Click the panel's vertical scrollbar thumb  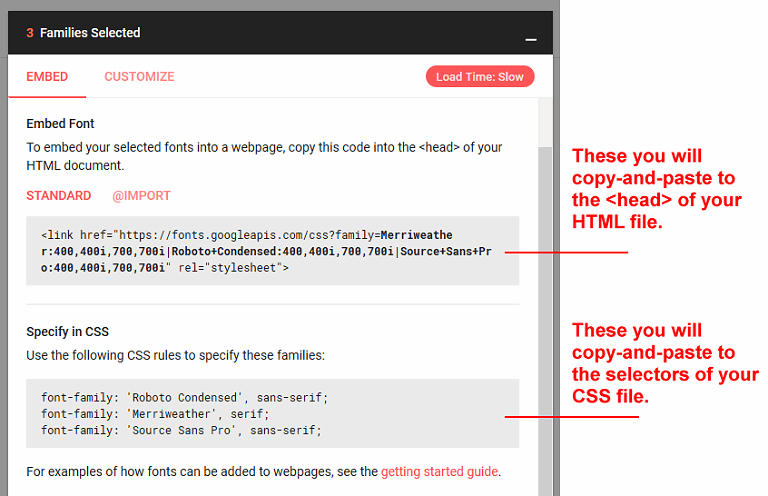click(545, 321)
